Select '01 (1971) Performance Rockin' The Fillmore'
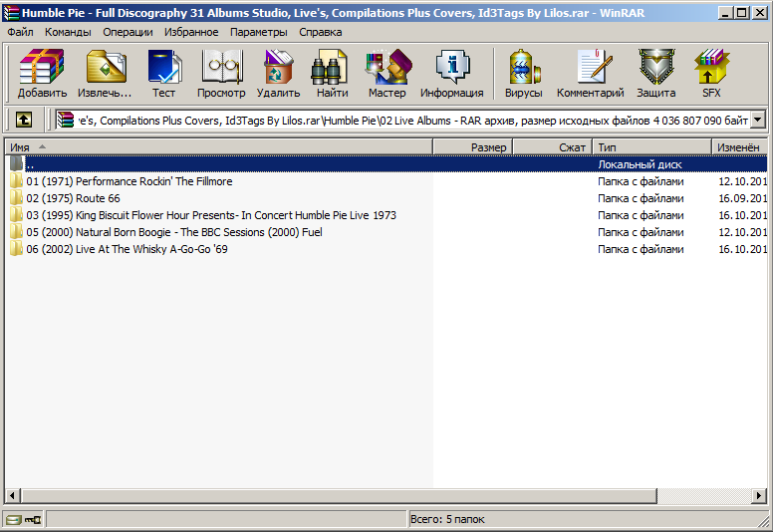Image resolution: width=773 pixels, height=532 pixels. (129, 181)
